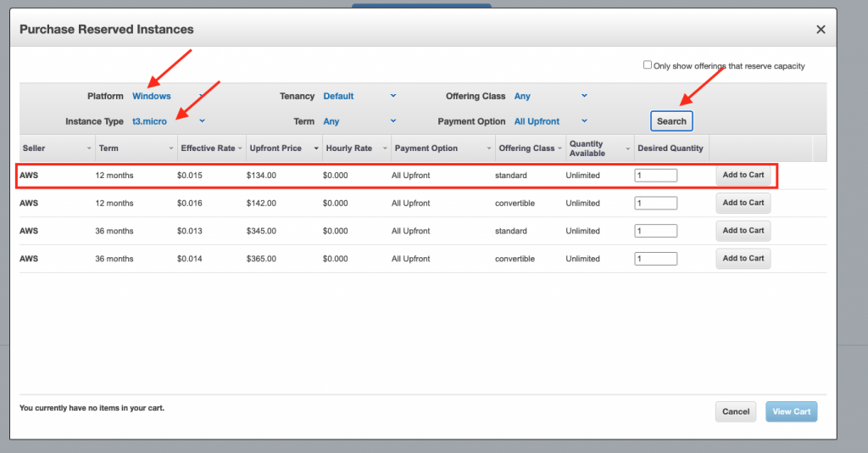Screen dimensions: 868x453
Task: Open the View Cart button
Action: click(x=791, y=411)
